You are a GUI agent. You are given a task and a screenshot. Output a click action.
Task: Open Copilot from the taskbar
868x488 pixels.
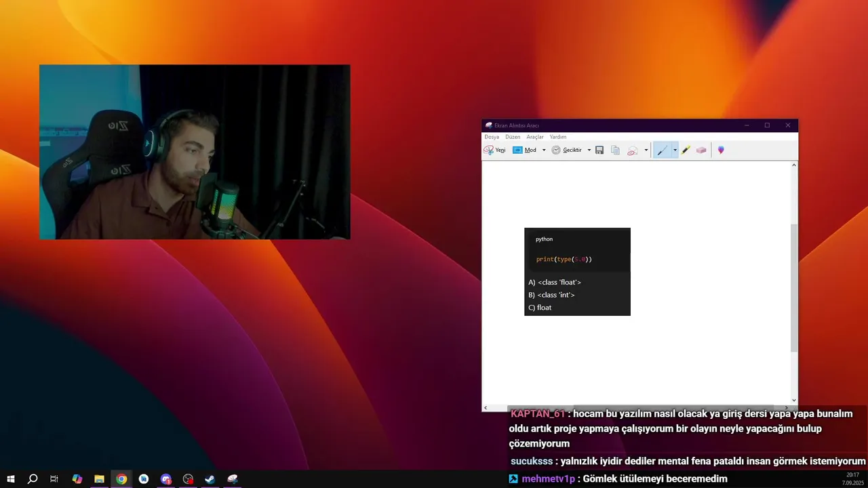coord(77,479)
